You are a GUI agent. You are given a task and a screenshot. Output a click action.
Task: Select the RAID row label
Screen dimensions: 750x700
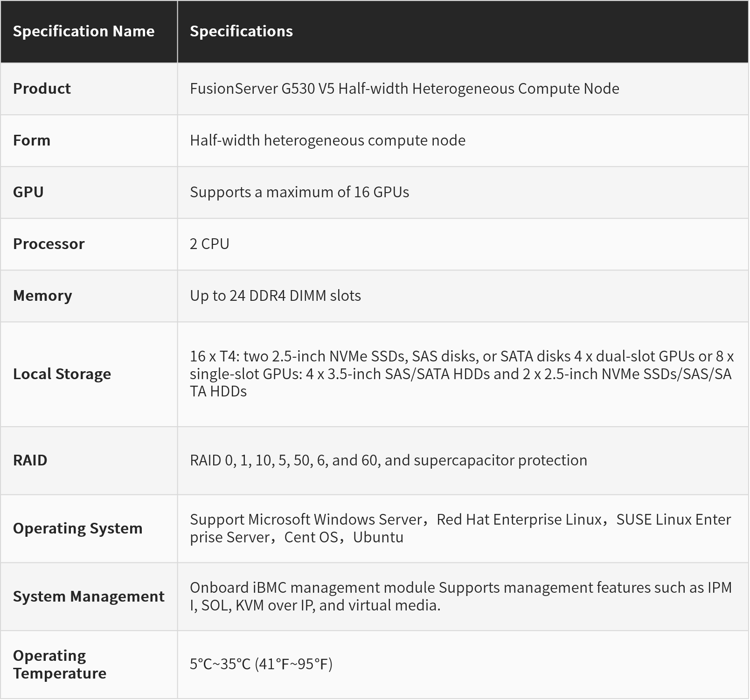[x=30, y=460]
